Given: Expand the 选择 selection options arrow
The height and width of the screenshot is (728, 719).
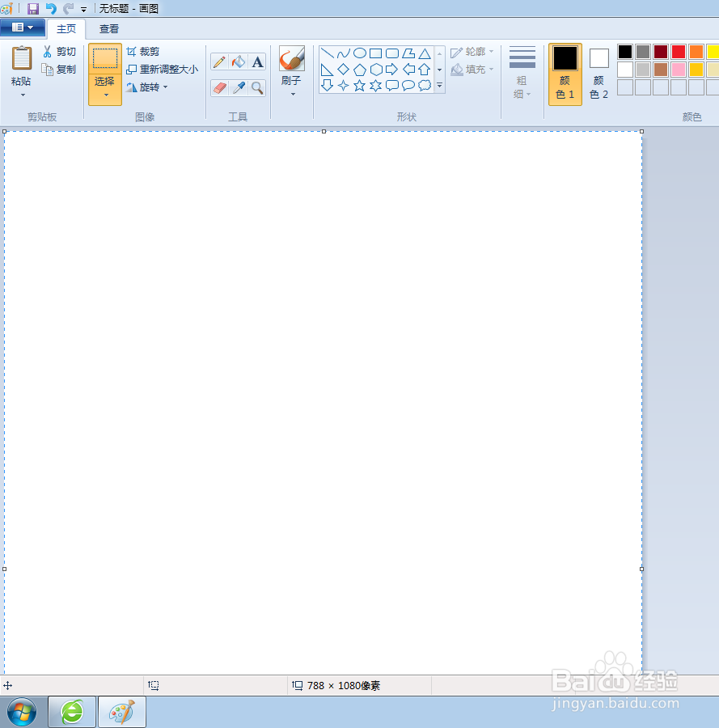Looking at the screenshot, I should point(106,95).
